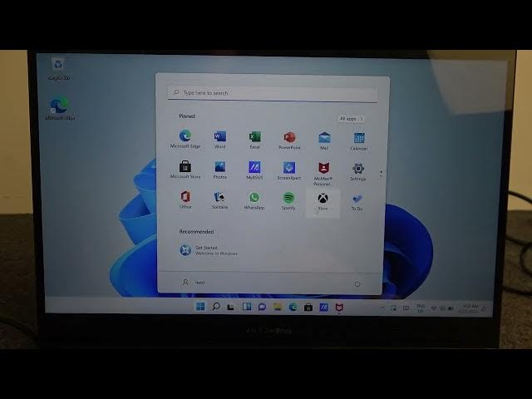Open Microsoft Store from pinned apps

[x=185, y=170]
